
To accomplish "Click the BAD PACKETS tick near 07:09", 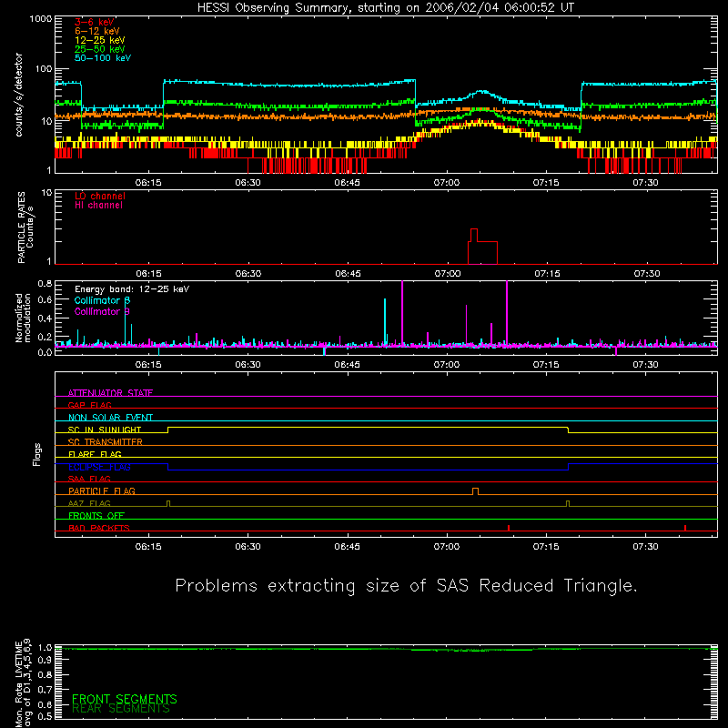I will click(x=509, y=528).
